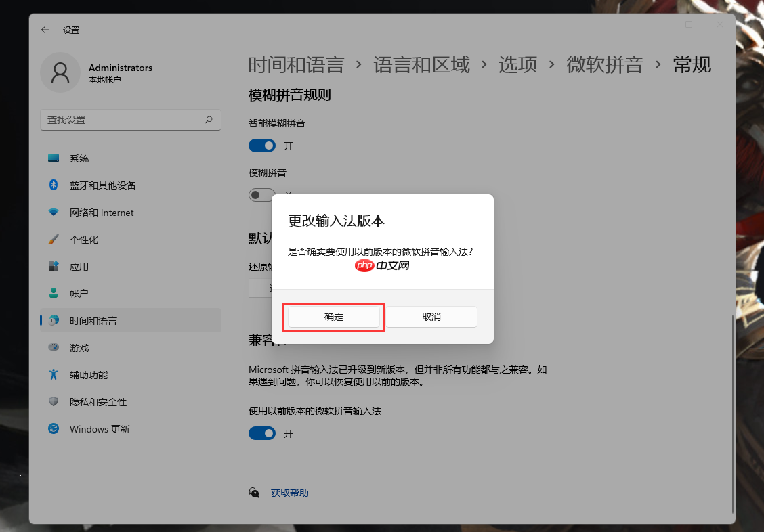
Task: Open 个性化 settings
Action: pyautogui.click(x=54, y=240)
